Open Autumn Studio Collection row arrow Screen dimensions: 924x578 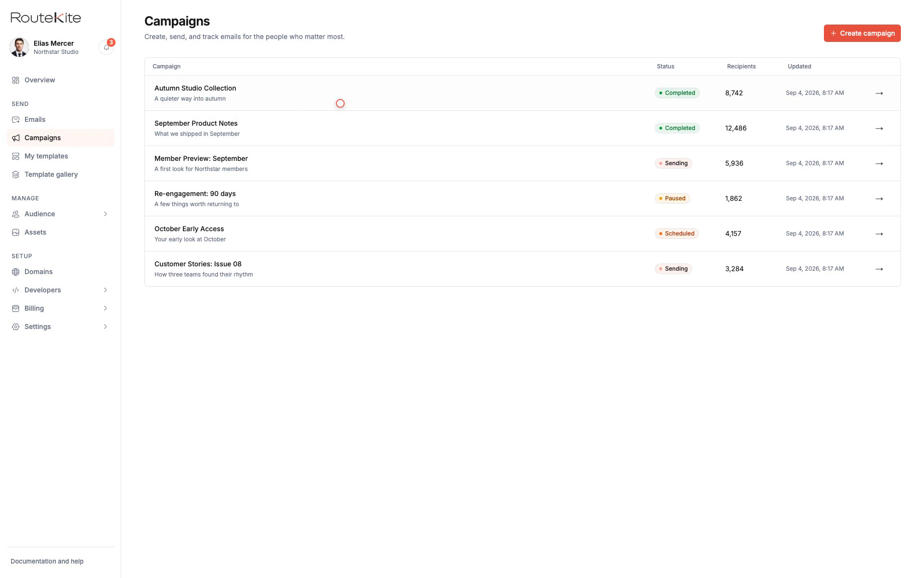click(879, 93)
